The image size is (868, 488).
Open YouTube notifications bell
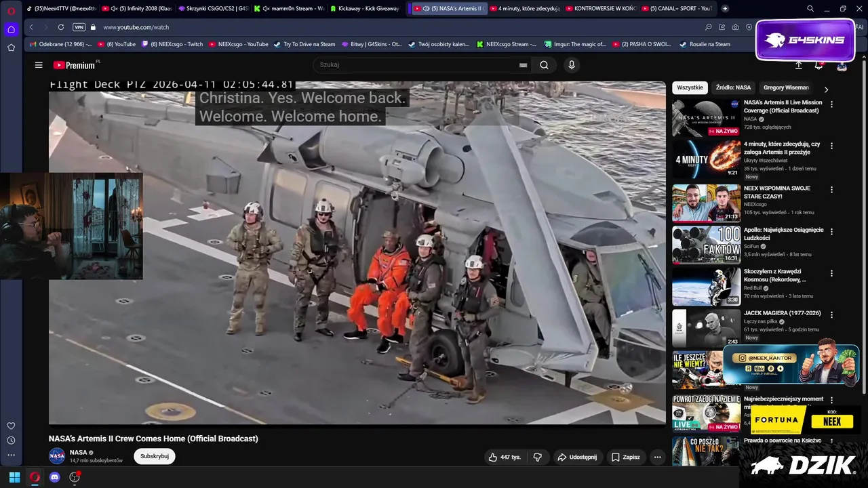click(818, 65)
